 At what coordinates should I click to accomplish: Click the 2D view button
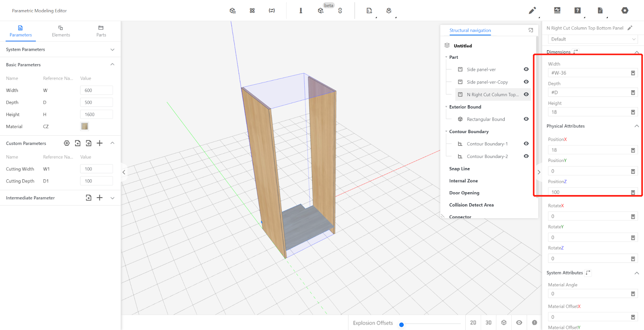(473, 322)
